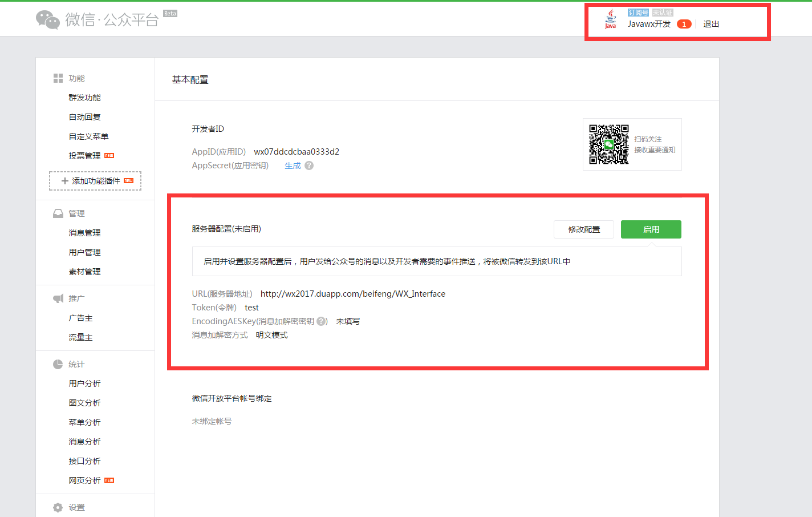
Task: Click the 微信开放平台帐号绑定 heading
Action: pos(232,398)
